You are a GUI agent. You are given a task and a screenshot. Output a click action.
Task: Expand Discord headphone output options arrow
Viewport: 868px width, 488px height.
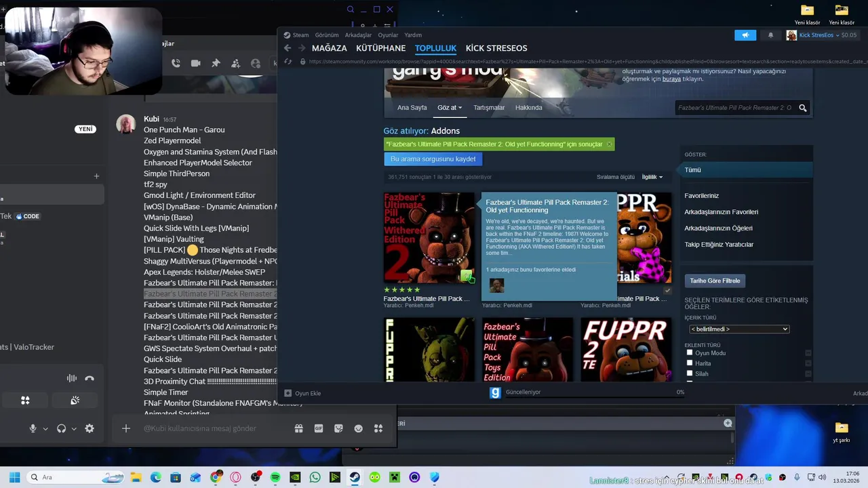pyautogui.click(x=74, y=429)
